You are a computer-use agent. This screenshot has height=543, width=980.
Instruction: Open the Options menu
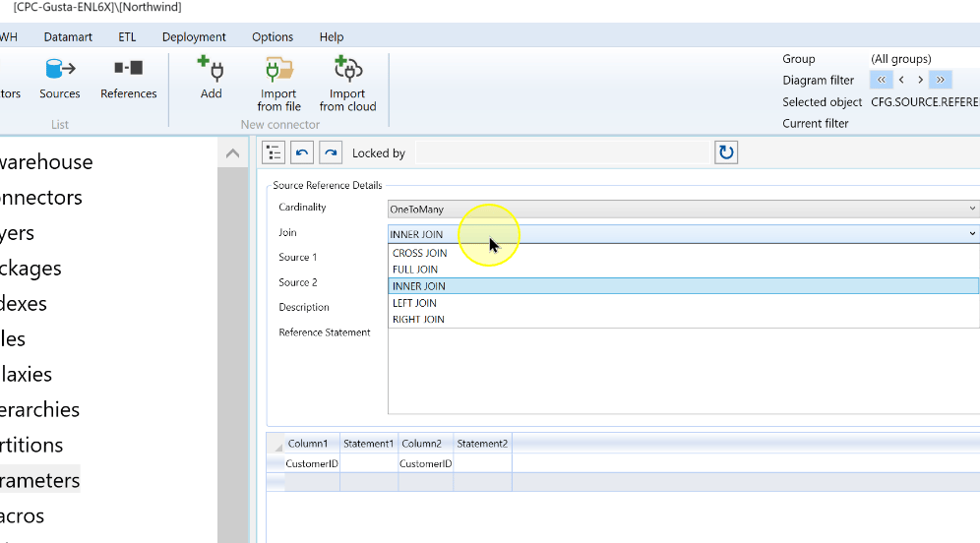click(x=273, y=36)
